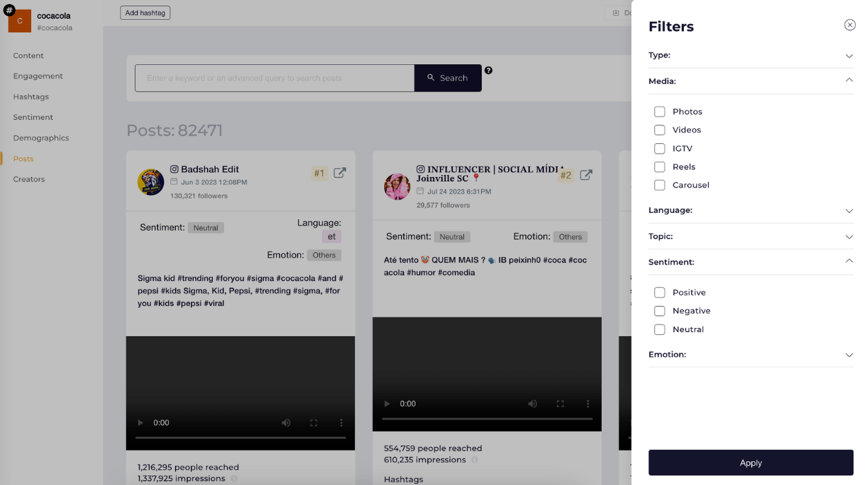The height and width of the screenshot is (485, 868).
Task: Open fullscreen on INFLUENCER Joinville SC video
Action: (560, 404)
